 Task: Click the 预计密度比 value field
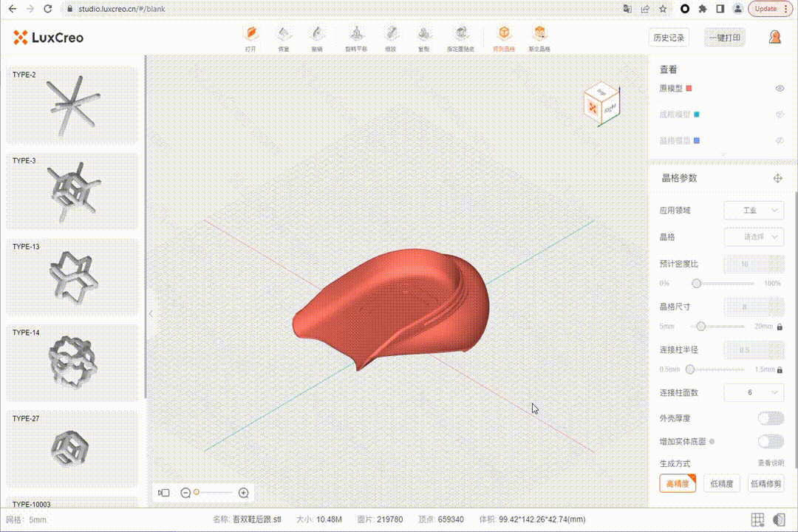(754, 264)
